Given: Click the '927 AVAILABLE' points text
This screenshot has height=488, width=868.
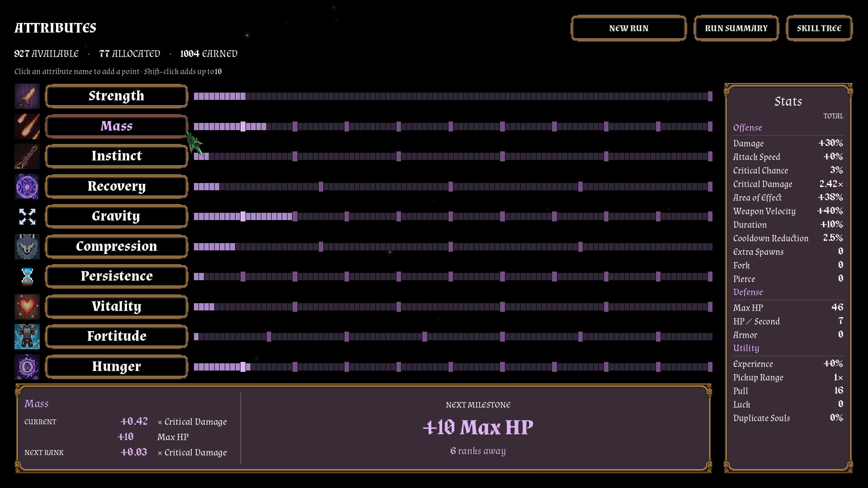Looking at the screenshot, I should pos(46,54).
